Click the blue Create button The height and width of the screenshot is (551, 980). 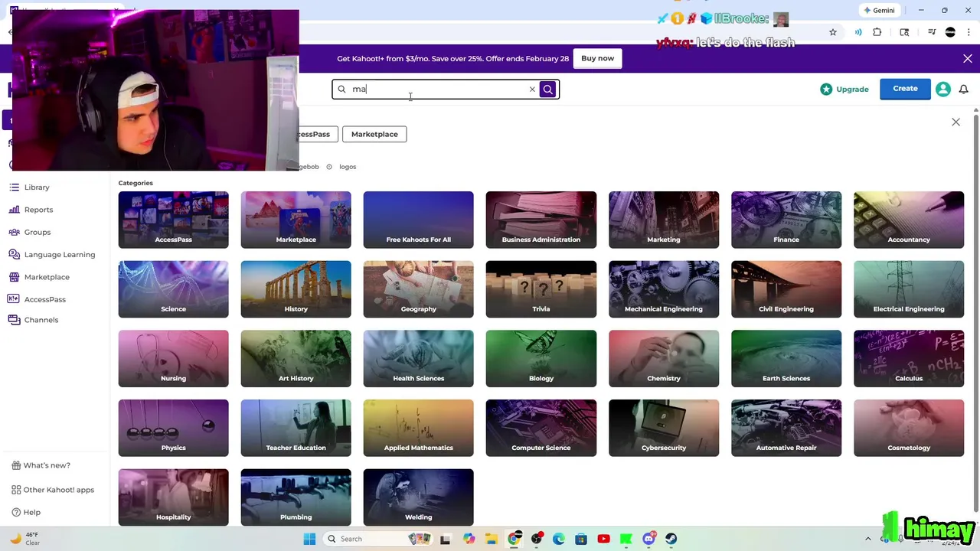tap(905, 89)
